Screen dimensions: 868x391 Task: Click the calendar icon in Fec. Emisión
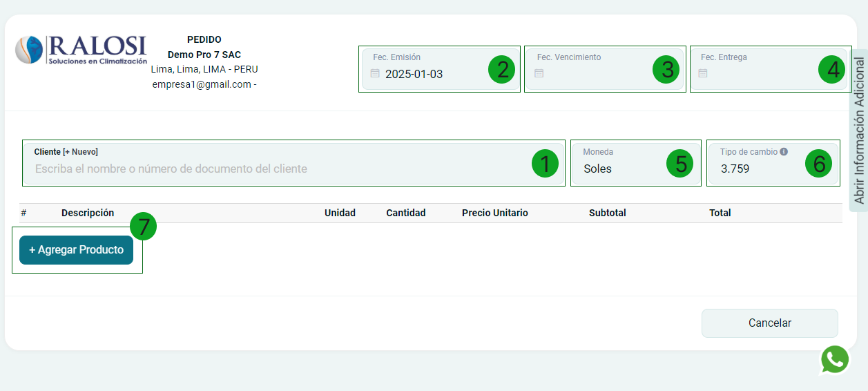pos(375,73)
